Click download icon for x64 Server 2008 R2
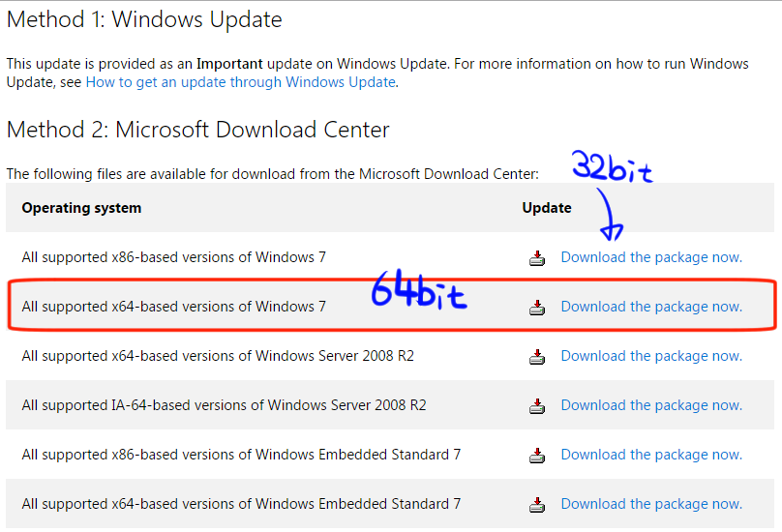The width and height of the screenshot is (782, 532). (537, 357)
